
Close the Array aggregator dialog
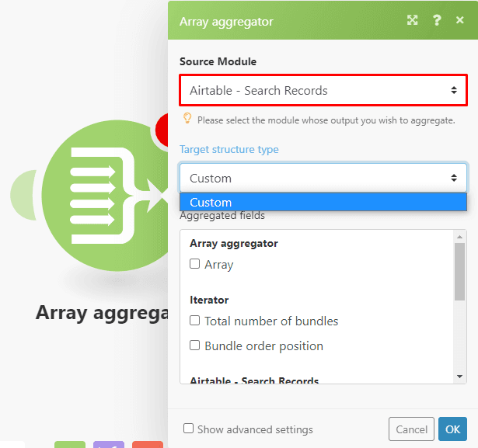pyautogui.click(x=459, y=21)
